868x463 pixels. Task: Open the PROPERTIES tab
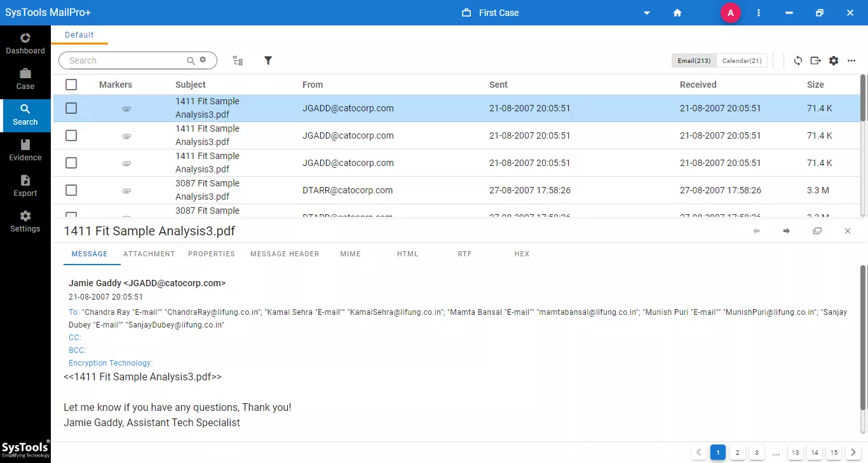click(212, 254)
